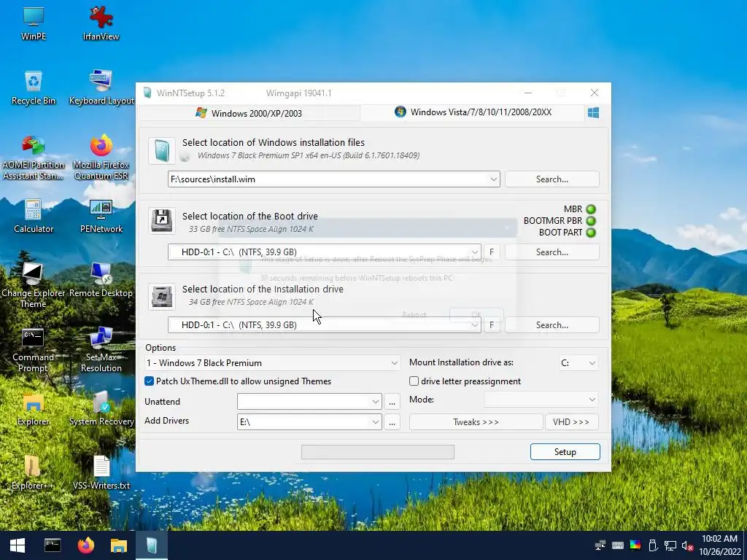747x560 pixels.
Task: Open Firefox from the taskbar
Action: tap(86, 545)
